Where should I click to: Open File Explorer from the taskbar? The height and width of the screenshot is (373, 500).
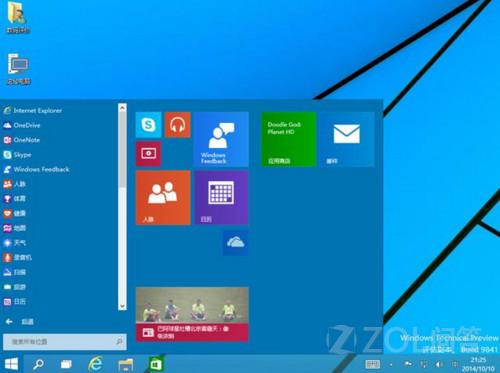tap(126, 364)
